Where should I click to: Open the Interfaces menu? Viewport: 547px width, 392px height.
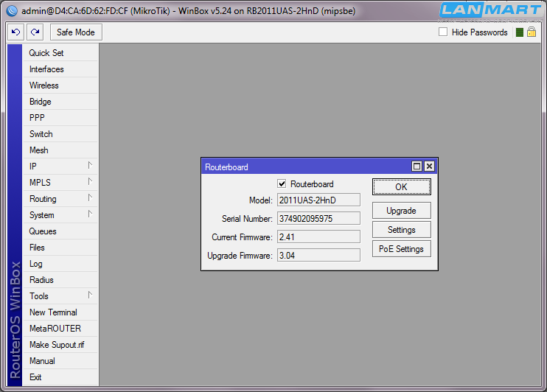60,69
